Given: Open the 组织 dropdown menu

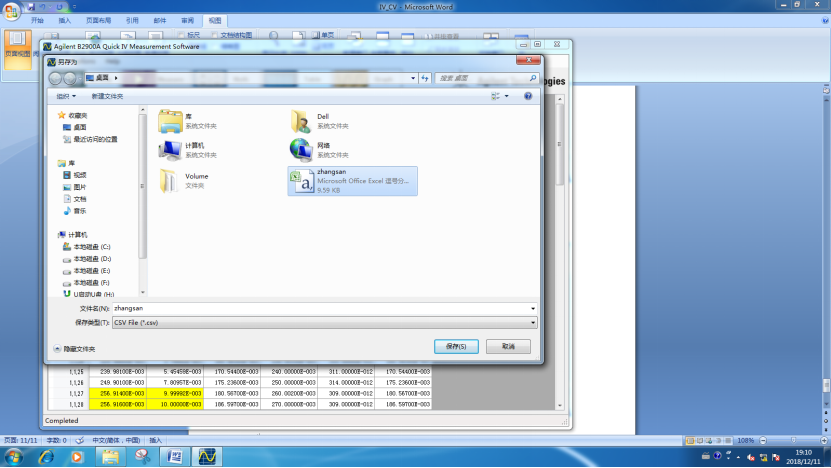Looking at the screenshot, I should click(x=66, y=96).
